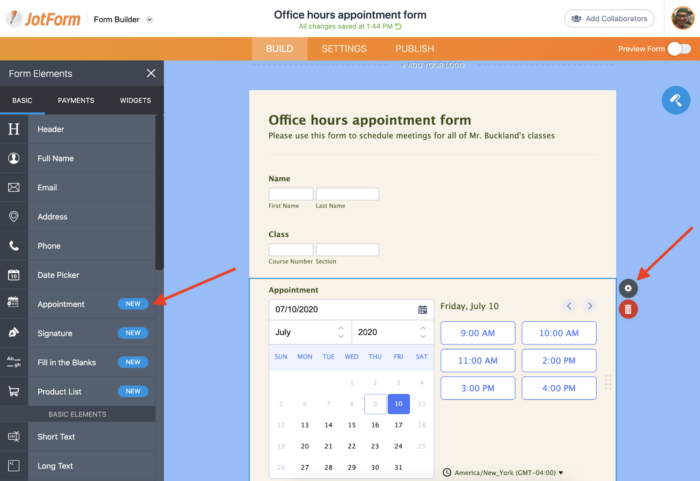Select the 10:00 AM time slot
This screenshot has height=481, width=700.
tap(559, 333)
